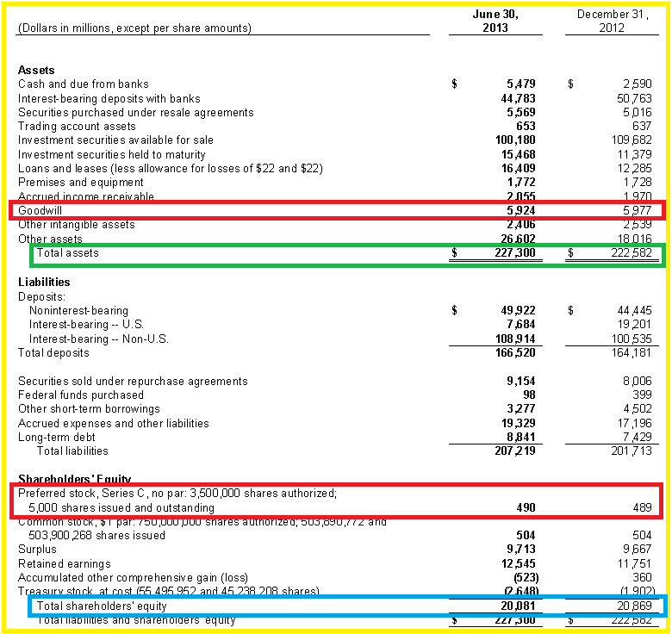Select the 100,180 securities value
Viewport: 672px width, 634px height.
(x=515, y=140)
